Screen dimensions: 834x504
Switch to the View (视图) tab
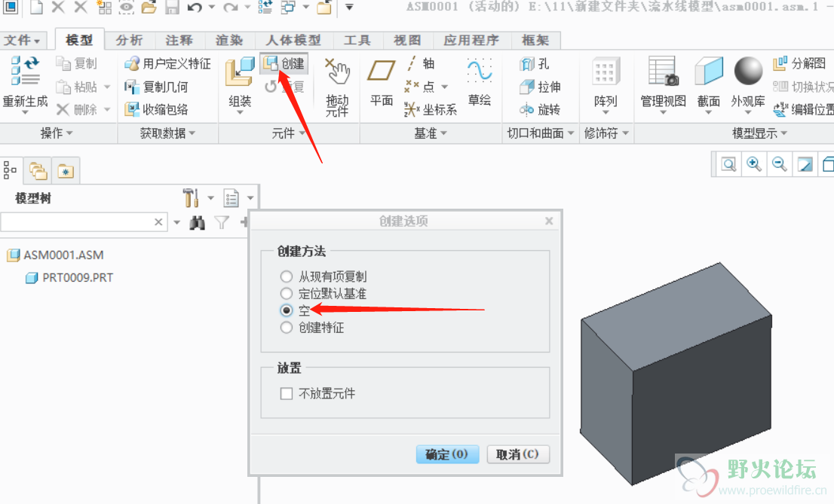(x=407, y=41)
